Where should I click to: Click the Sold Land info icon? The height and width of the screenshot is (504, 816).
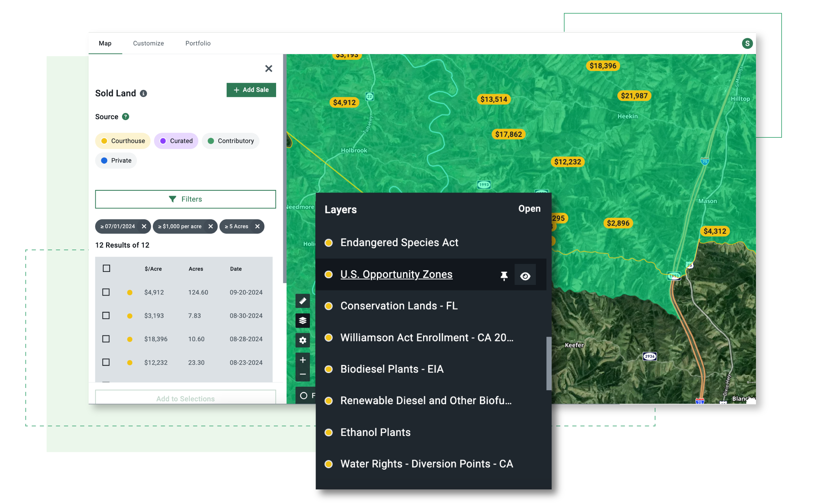143,93
